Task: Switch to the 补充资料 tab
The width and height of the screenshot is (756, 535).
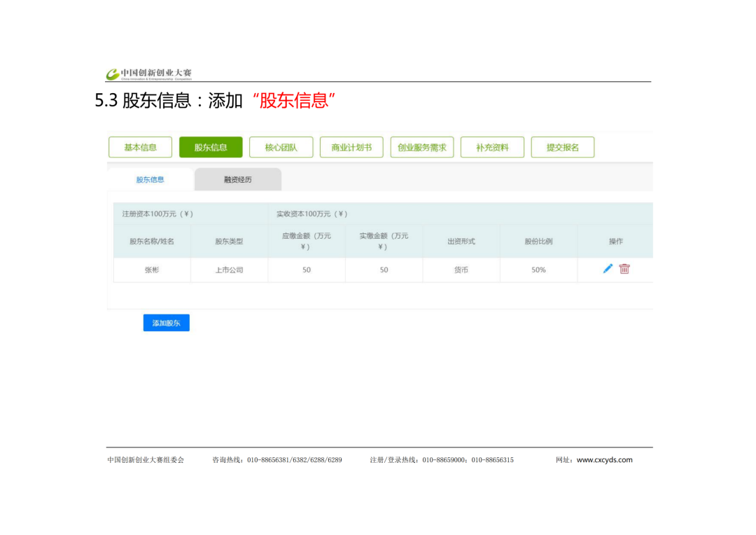Action: tap(492, 147)
